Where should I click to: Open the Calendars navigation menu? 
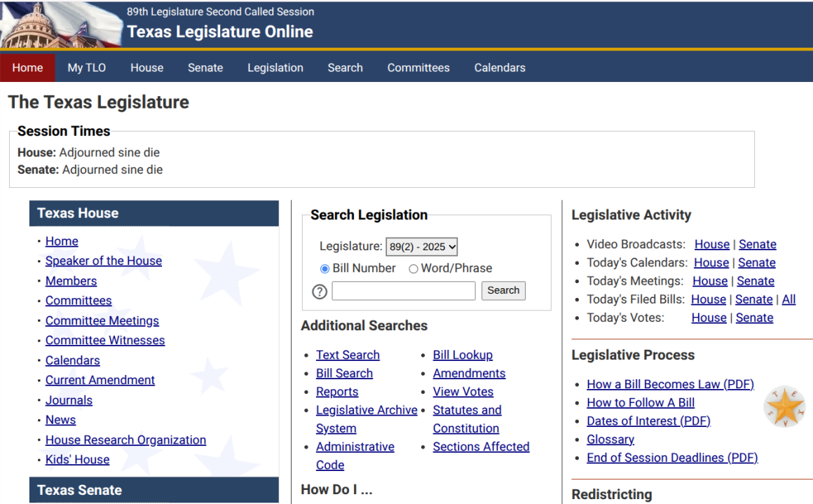pyautogui.click(x=500, y=68)
